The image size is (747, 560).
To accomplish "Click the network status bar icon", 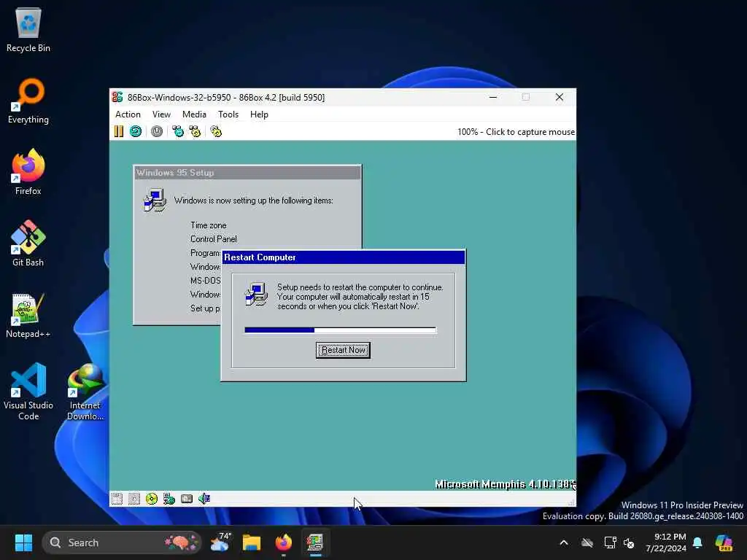I will (169, 499).
